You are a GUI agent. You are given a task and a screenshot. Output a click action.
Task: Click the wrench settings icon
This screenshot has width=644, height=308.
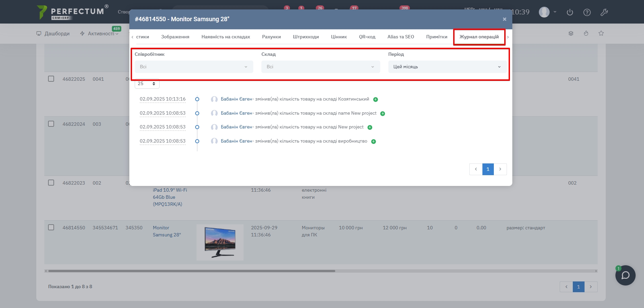(604, 12)
